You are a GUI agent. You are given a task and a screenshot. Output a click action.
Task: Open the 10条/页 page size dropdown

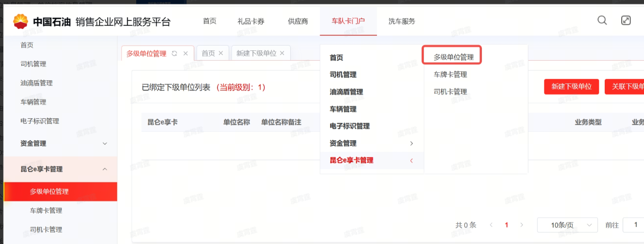coord(567,225)
